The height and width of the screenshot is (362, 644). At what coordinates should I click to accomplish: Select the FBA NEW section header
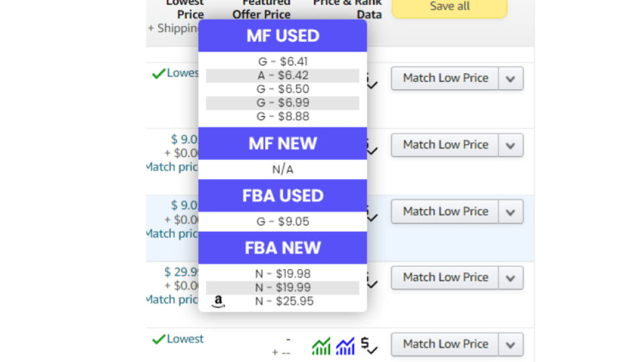tap(282, 247)
